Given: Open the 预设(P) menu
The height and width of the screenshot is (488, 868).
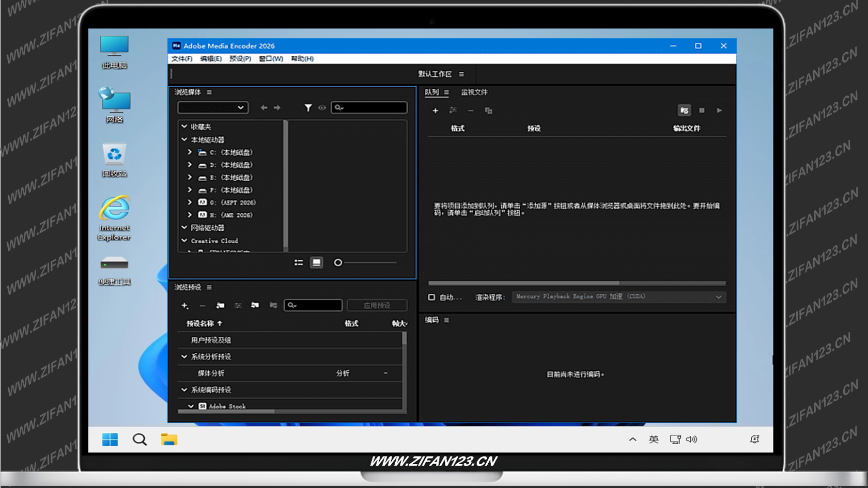Looking at the screenshot, I should [x=240, y=58].
